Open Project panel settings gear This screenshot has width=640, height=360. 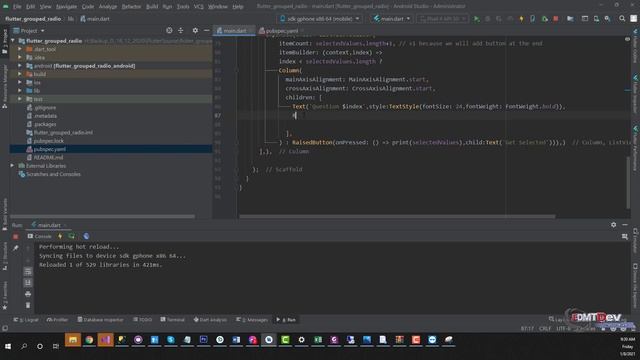tap(195, 31)
